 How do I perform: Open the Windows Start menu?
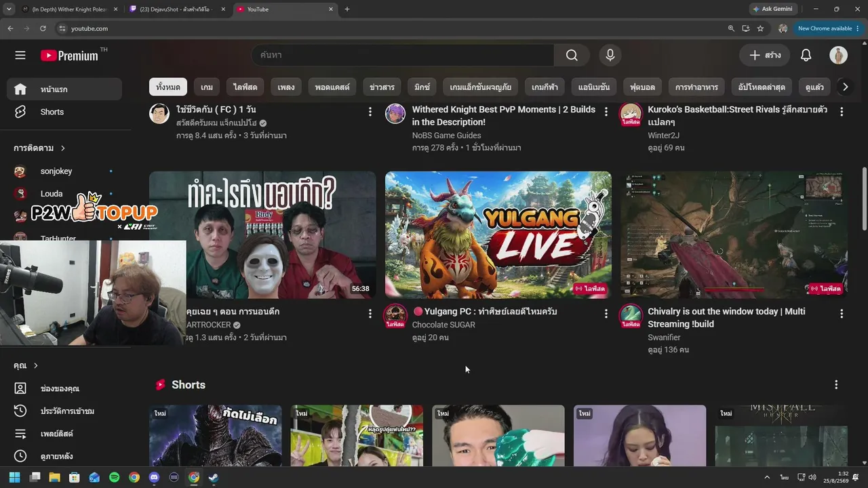15,477
